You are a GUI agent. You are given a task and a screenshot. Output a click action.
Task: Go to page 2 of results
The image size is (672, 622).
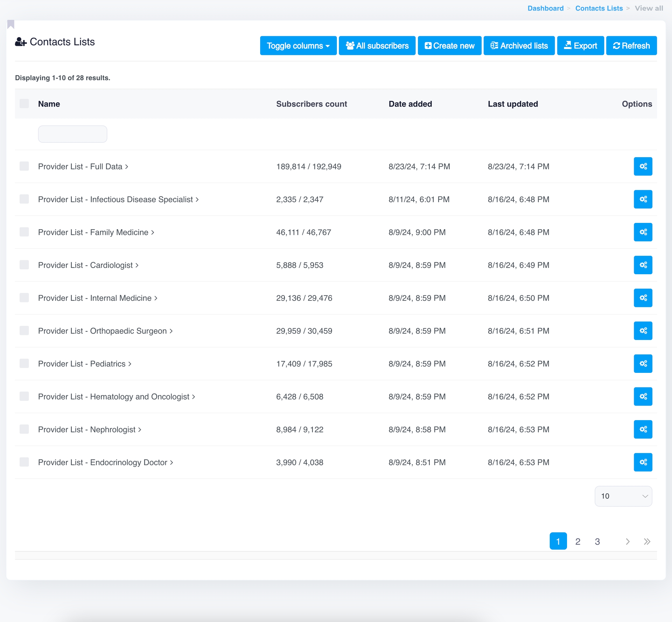point(577,541)
